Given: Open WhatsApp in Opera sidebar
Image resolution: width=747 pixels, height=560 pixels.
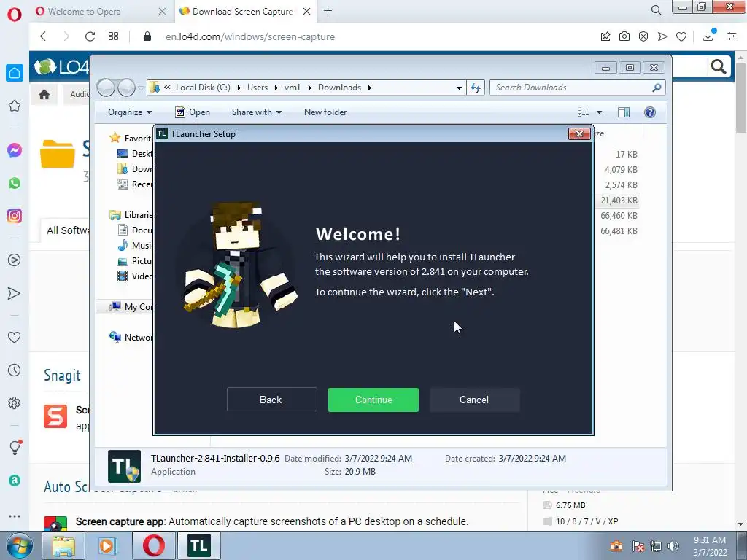Looking at the screenshot, I should point(15,183).
